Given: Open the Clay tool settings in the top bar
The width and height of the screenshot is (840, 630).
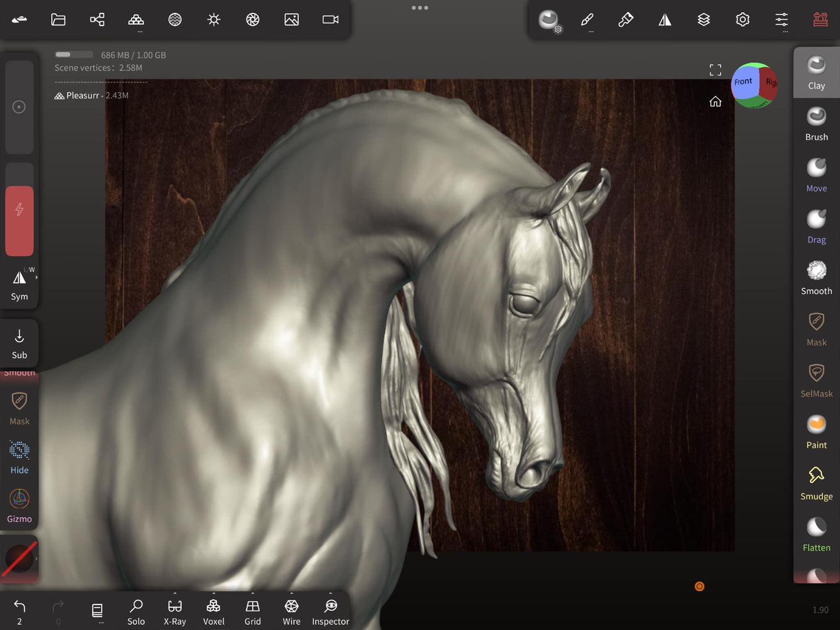Looking at the screenshot, I should click(549, 20).
